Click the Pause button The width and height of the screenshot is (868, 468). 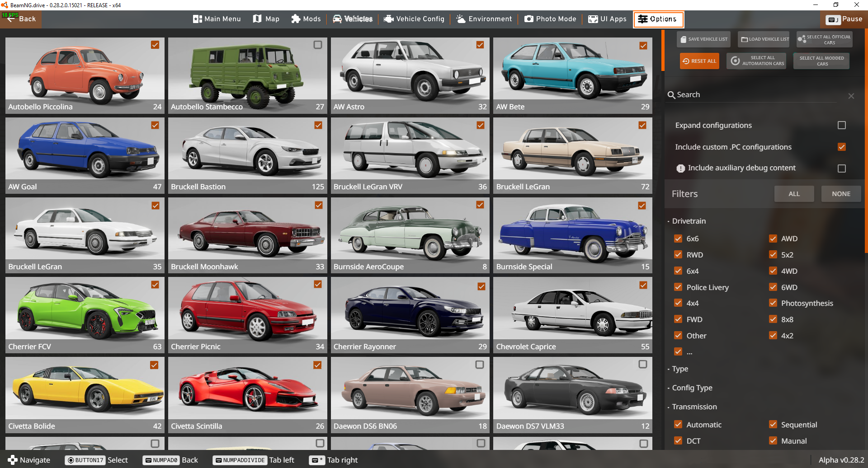click(x=844, y=19)
